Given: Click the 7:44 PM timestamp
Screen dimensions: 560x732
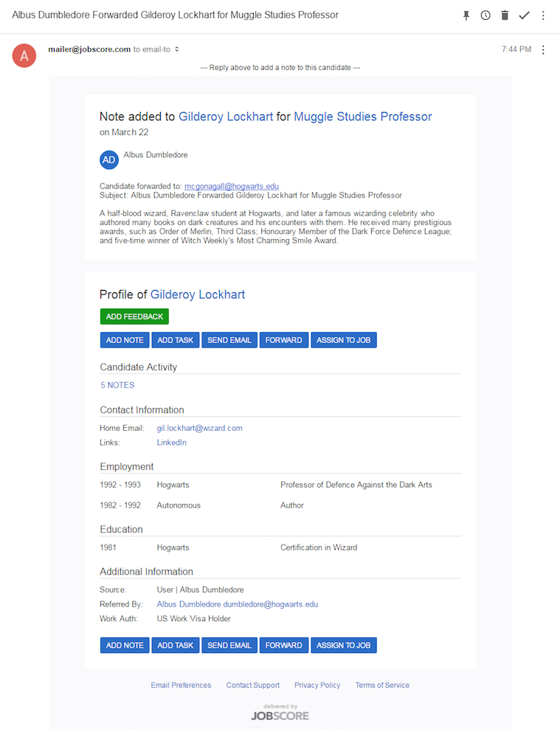Looking at the screenshot, I should 516,49.
